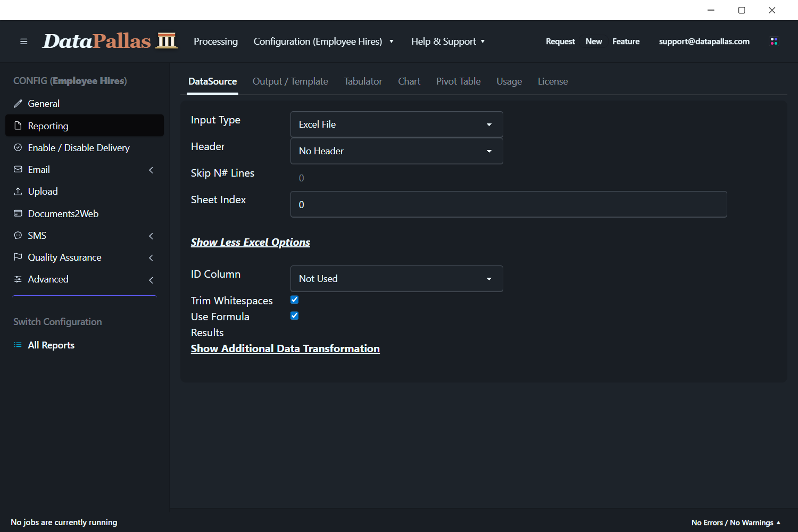798x532 pixels.
Task: Click the Documents2Web window icon
Action: coord(18,213)
